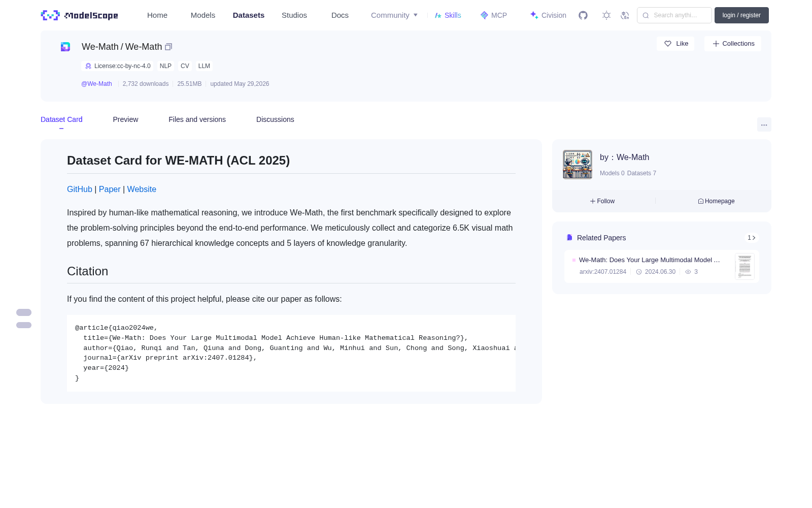Switch to Files and versions tab
Viewport: 812px width, 508px height.
coord(197,119)
